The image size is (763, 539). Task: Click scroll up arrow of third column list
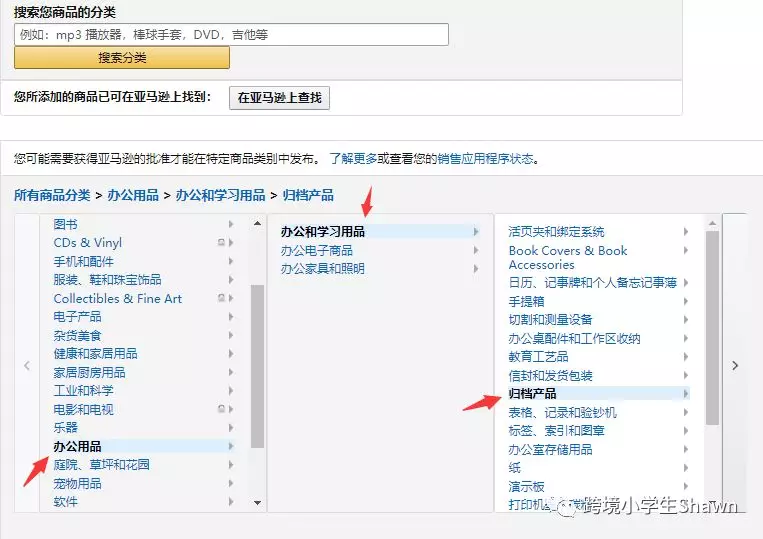point(712,223)
